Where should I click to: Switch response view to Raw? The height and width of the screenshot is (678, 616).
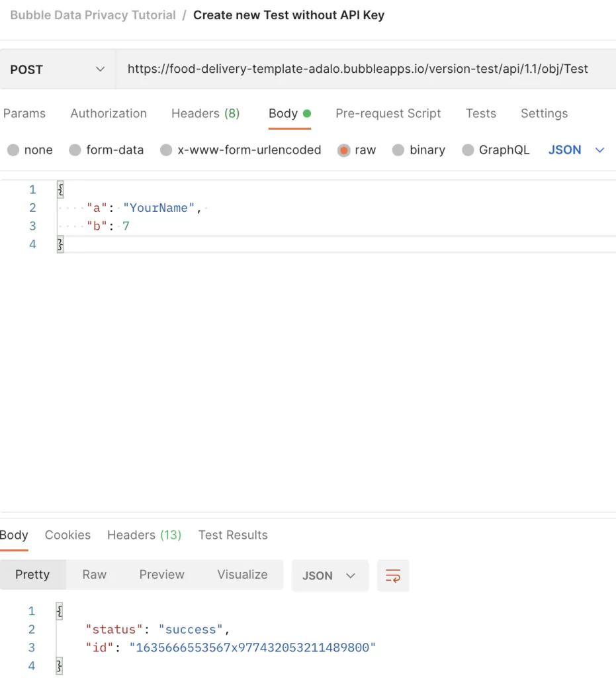click(x=94, y=575)
